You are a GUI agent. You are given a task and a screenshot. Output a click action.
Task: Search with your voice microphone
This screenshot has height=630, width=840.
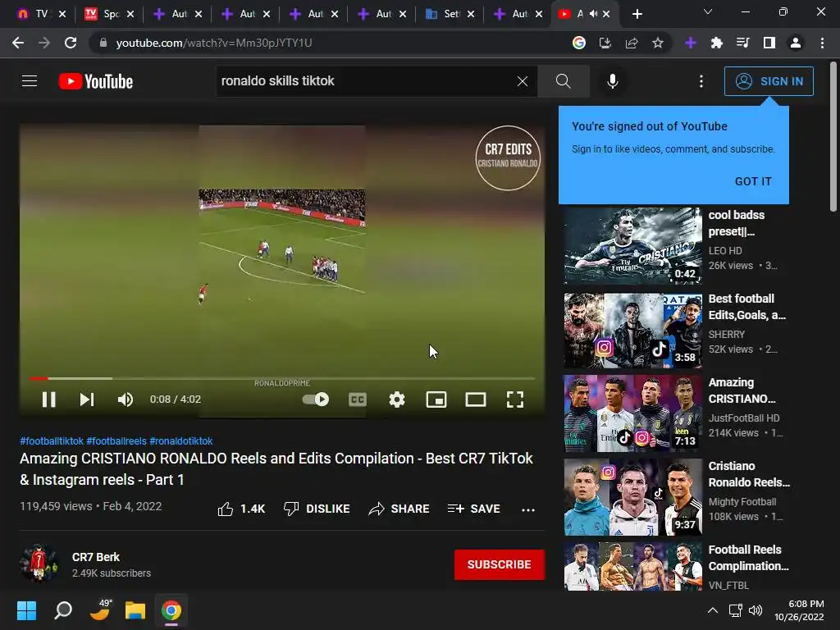pyautogui.click(x=612, y=81)
